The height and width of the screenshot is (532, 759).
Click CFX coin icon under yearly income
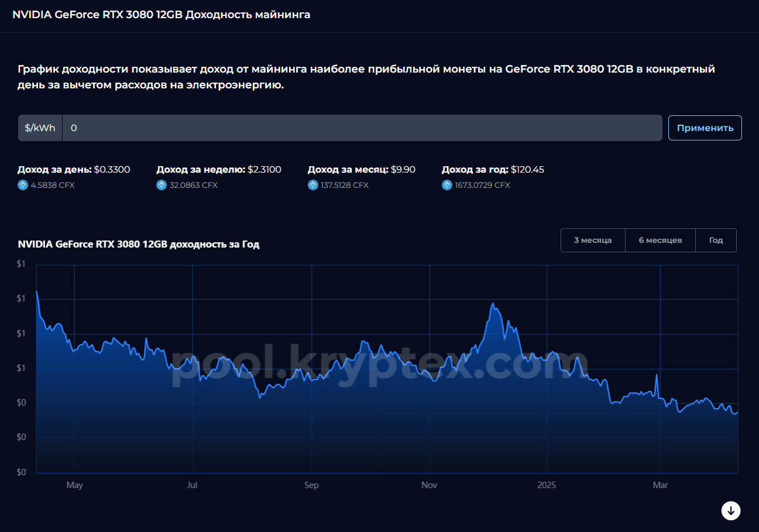[447, 185]
